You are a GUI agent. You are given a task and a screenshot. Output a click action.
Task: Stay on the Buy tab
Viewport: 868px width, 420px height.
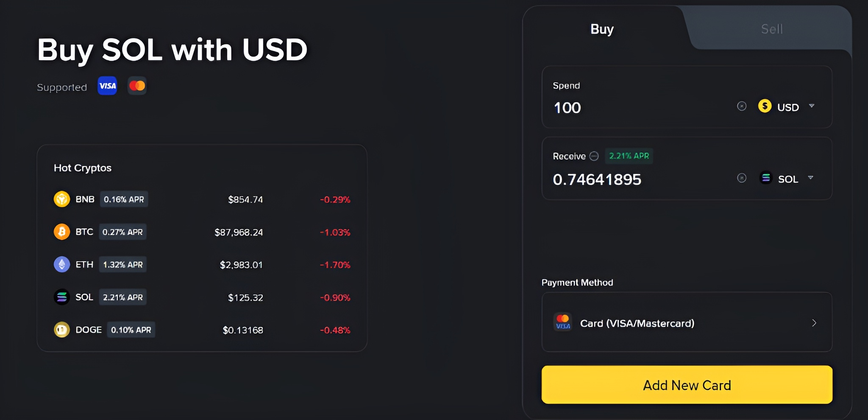tap(601, 28)
